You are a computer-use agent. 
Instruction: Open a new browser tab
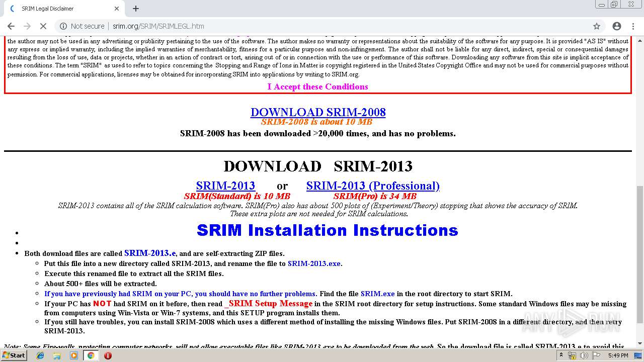click(136, 9)
